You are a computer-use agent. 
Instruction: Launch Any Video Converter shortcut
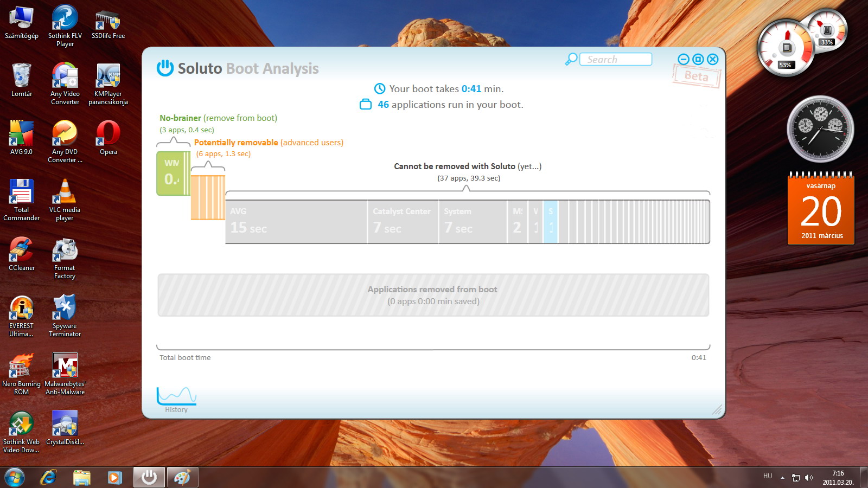[65, 84]
